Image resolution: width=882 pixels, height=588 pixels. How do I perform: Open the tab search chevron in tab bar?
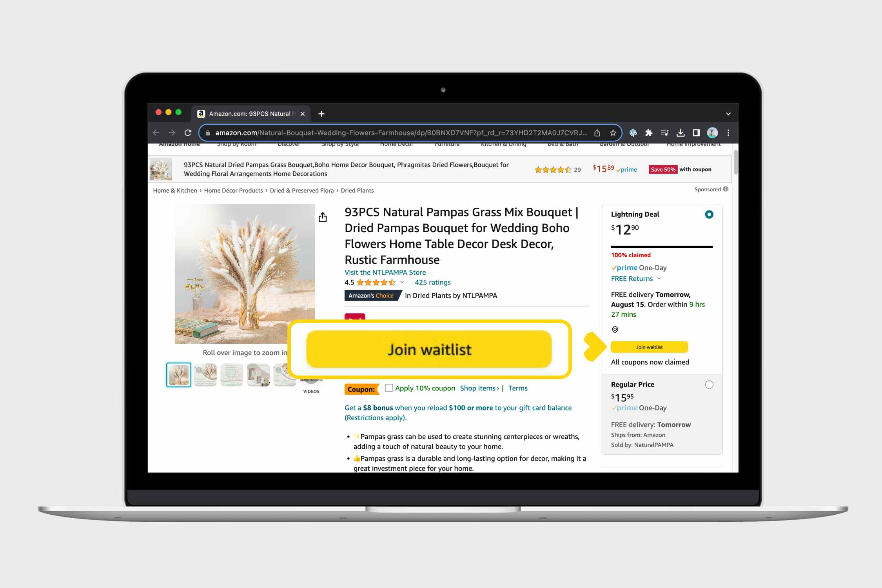pos(728,114)
